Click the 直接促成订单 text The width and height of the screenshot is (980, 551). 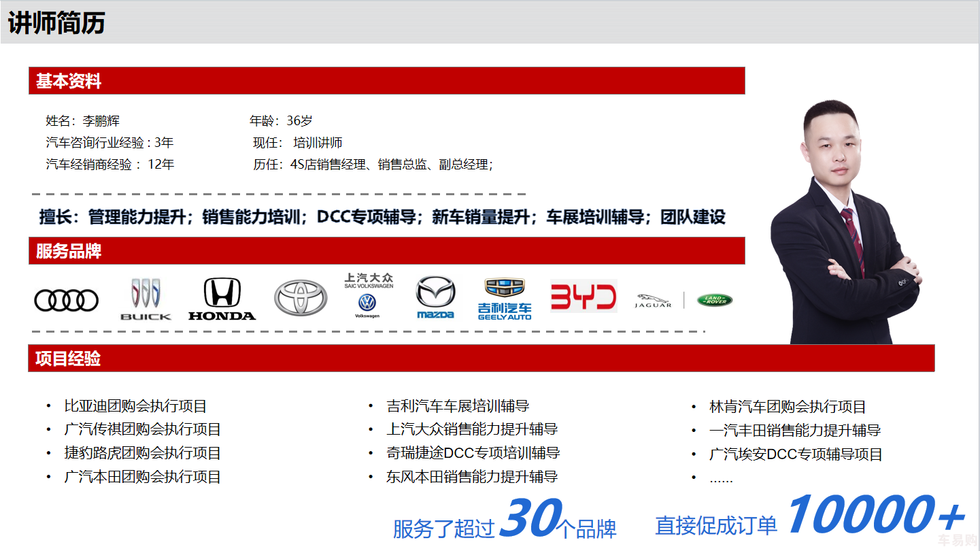pyautogui.click(x=716, y=525)
